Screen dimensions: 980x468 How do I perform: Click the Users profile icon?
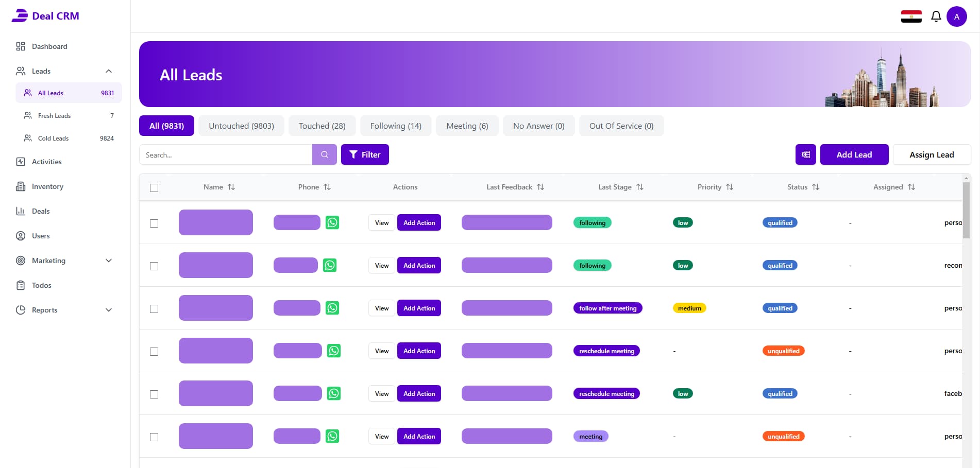point(21,236)
